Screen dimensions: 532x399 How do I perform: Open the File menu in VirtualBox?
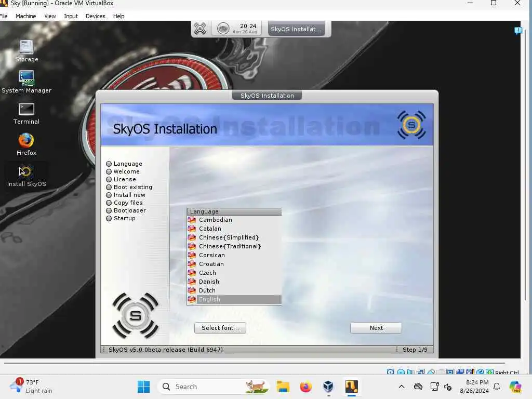4,16
